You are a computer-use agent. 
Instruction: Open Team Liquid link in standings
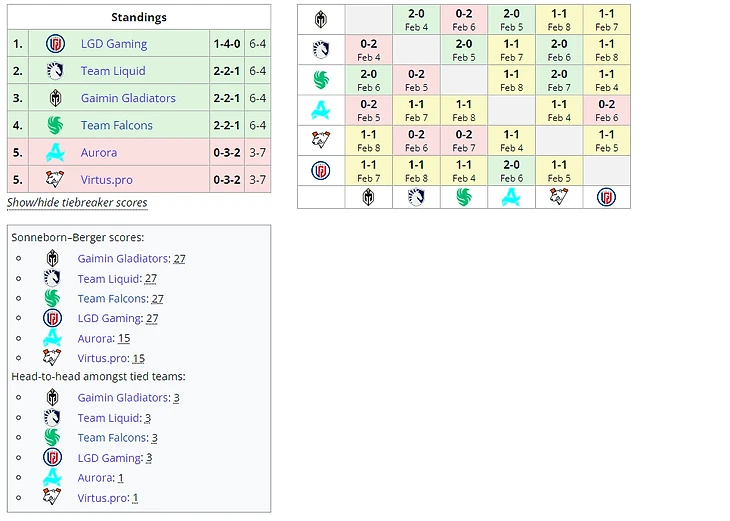113,71
